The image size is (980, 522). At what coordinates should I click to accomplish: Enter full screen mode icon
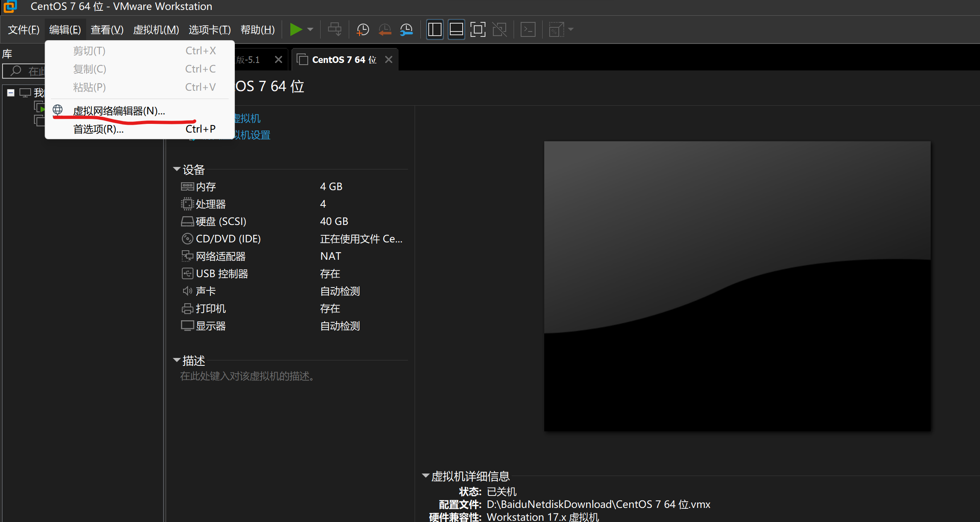click(478, 29)
